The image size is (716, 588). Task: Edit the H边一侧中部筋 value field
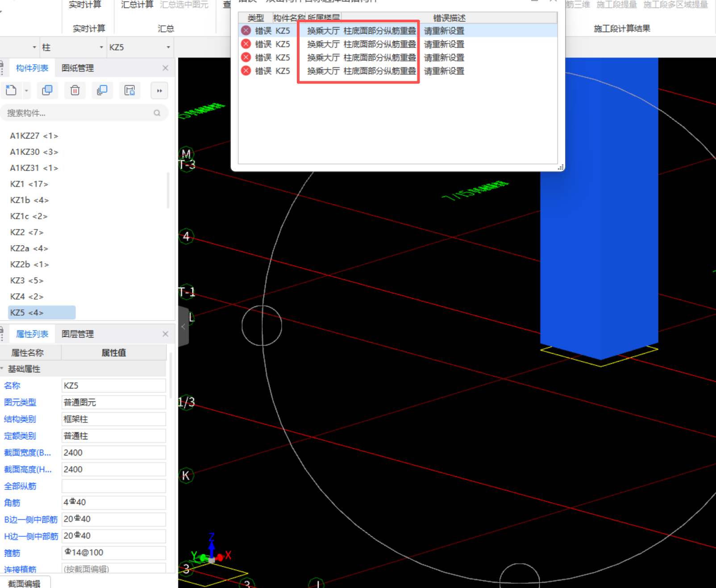pos(113,536)
